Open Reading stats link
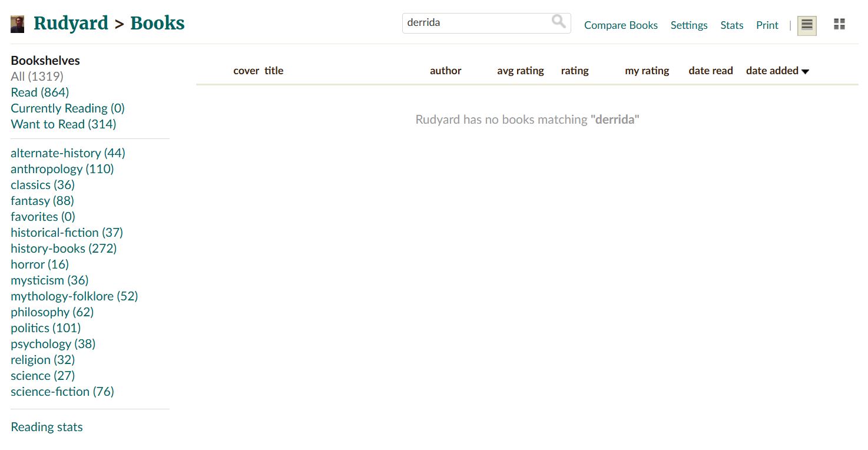Viewport: 868px width, 450px height. coord(47,427)
